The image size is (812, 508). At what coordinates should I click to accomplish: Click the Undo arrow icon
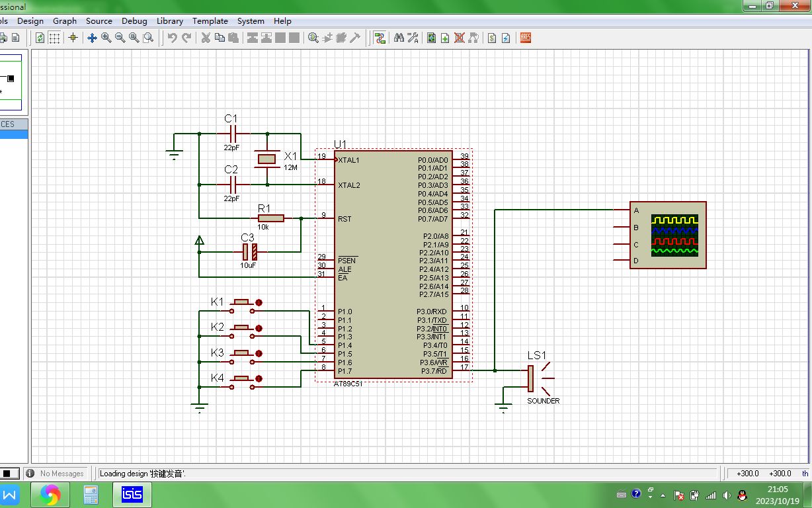coord(172,38)
